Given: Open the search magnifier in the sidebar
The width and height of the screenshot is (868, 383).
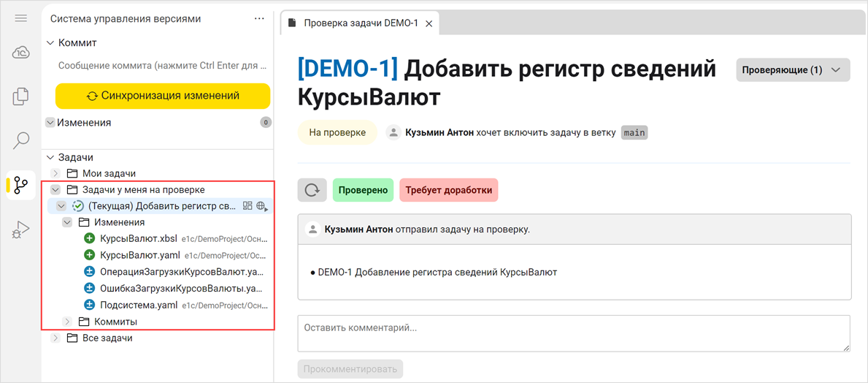Looking at the screenshot, I should pyautogui.click(x=21, y=141).
